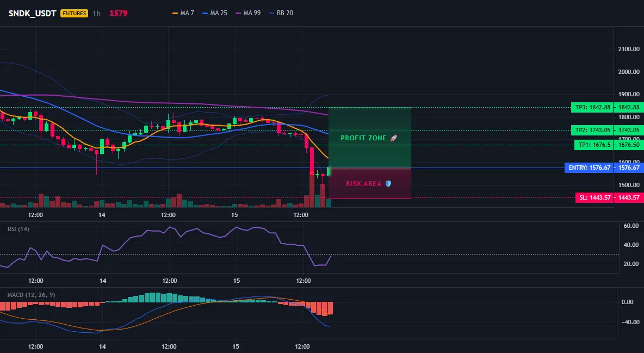Click the SNDK_USDT symbol name
Screen dimensions: 644x353
coord(32,13)
